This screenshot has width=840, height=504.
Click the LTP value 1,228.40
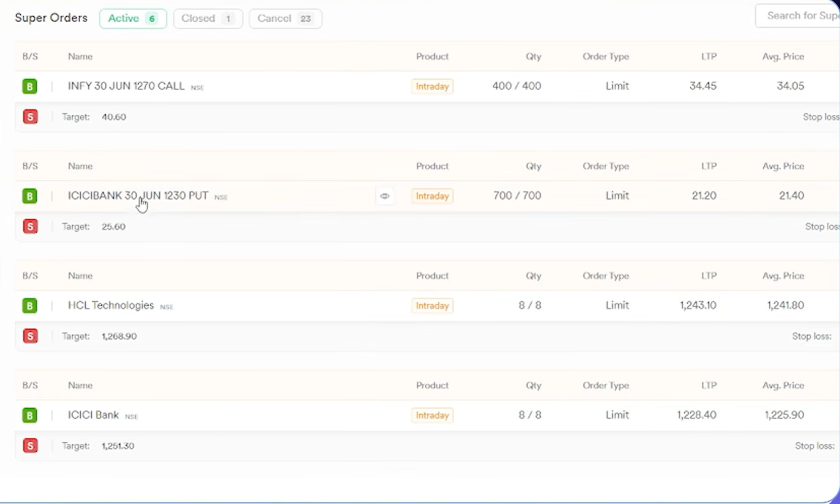click(x=697, y=415)
